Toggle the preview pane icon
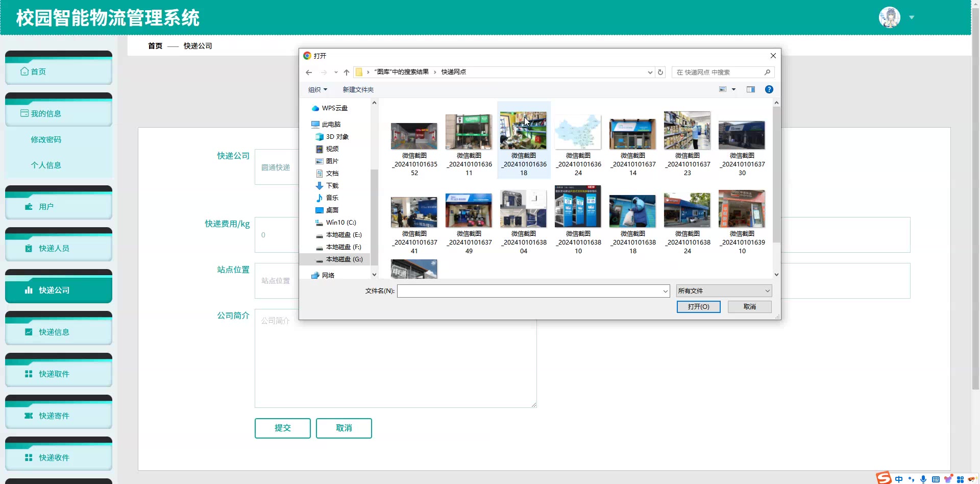This screenshot has height=484, width=980. tap(750, 89)
